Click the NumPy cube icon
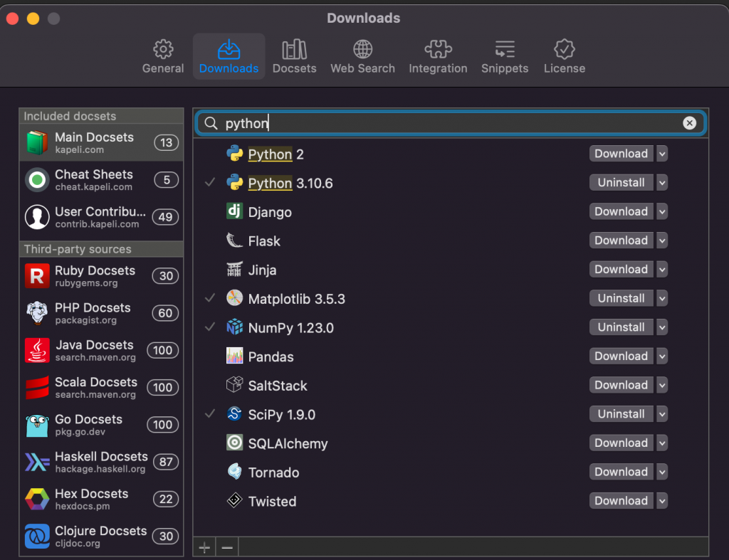This screenshot has width=729, height=560. [x=234, y=327]
